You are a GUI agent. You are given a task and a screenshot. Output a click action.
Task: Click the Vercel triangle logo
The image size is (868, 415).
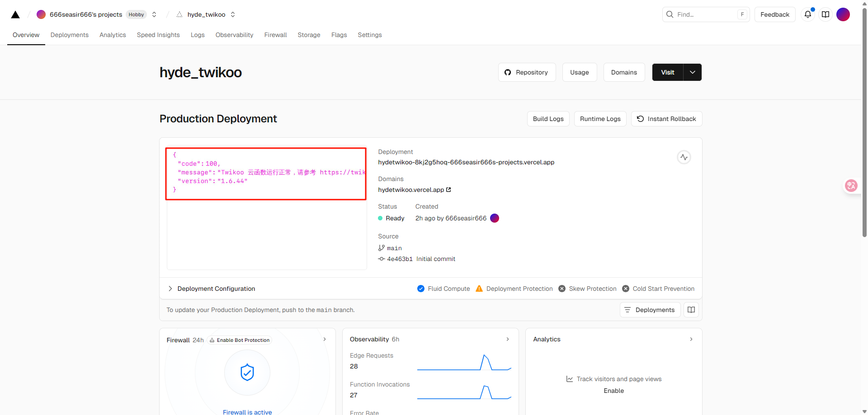tap(15, 14)
